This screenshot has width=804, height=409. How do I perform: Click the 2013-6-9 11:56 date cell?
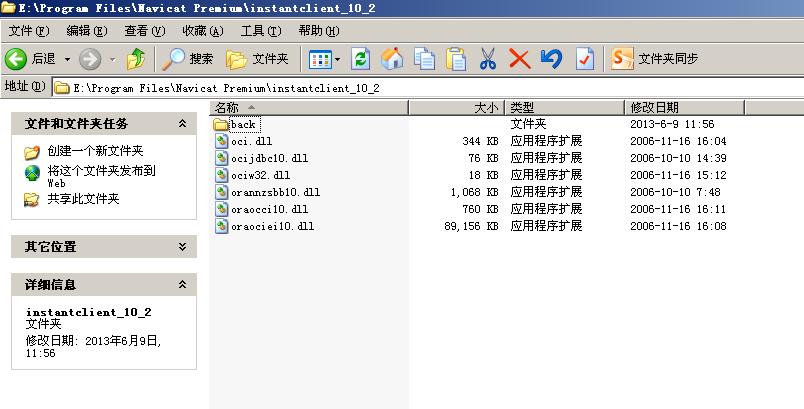click(x=672, y=124)
